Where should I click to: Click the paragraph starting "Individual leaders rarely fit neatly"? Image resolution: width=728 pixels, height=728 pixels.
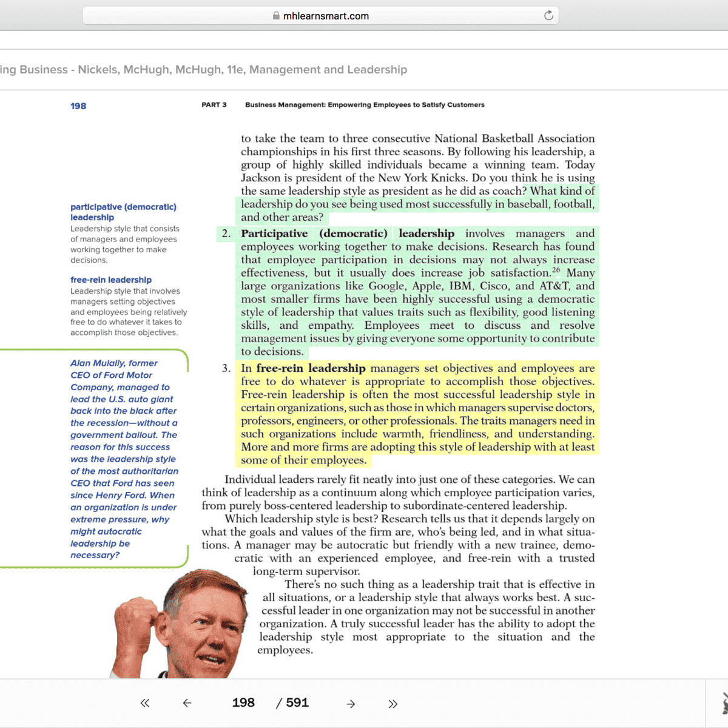398,493
